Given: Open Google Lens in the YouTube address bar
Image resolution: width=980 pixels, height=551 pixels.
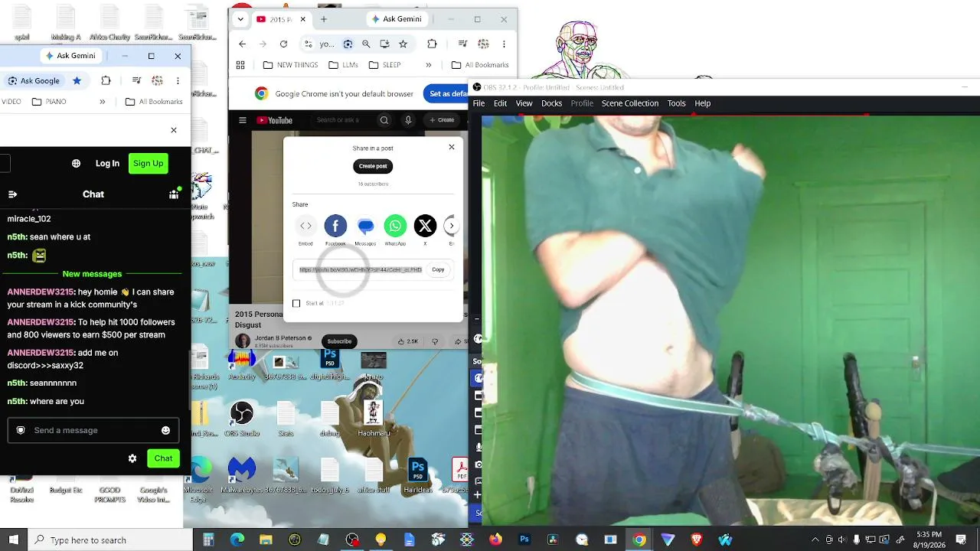Looking at the screenshot, I should click(x=348, y=44).
